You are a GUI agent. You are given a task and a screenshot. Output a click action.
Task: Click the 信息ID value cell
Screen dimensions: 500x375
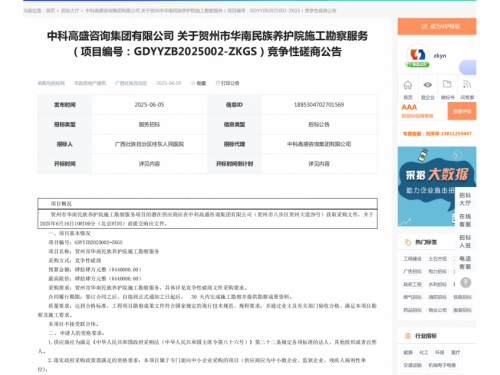pyautogui.click(x=319, y=105)
